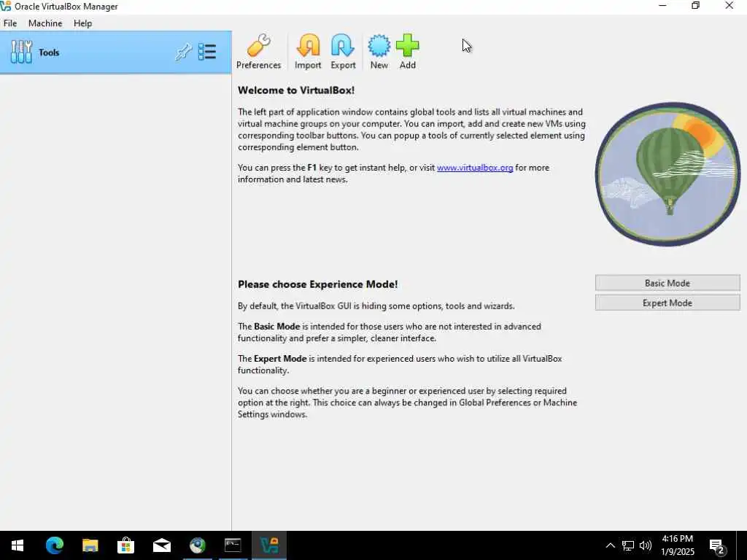Image resolution: width=747 pixels, height=560 pixels.
Task: Click the VirtualBox balloon illustration
Action: (x=668, y=174)
